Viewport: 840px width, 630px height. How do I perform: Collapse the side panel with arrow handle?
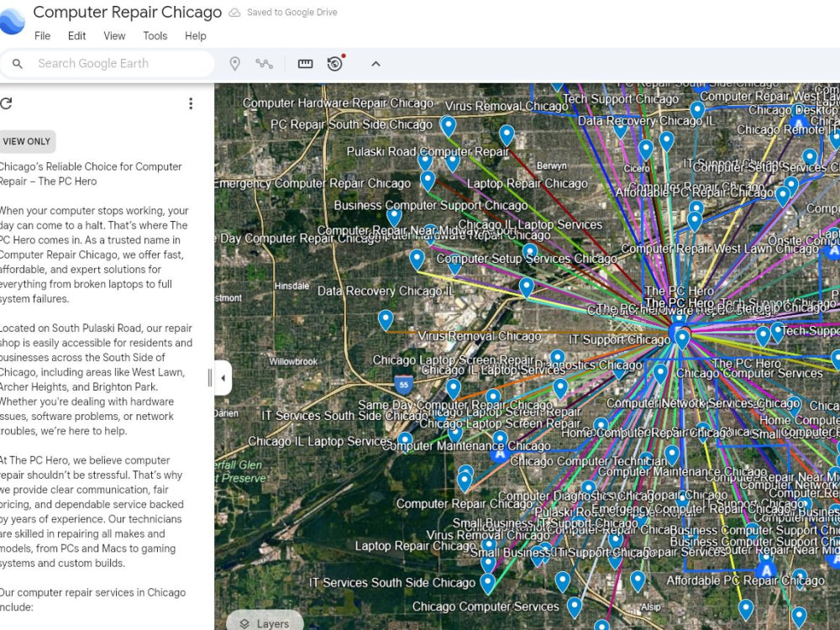[x=223, y=378]
